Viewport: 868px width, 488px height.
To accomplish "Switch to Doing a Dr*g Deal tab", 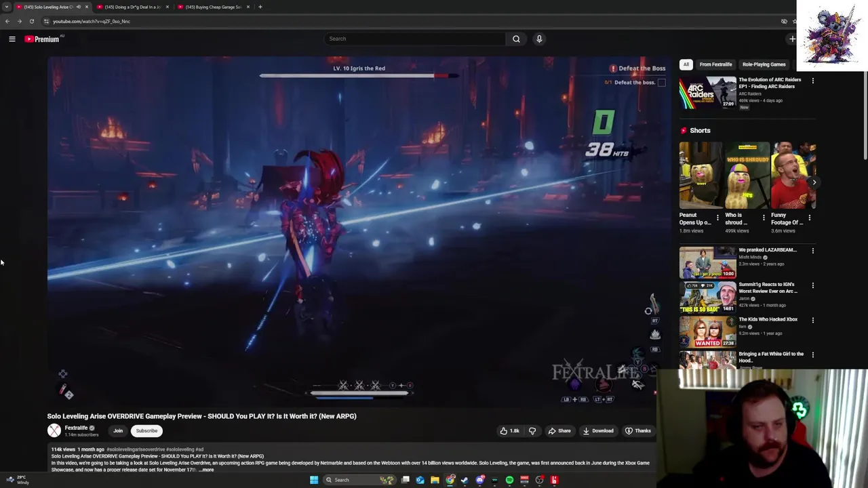I will tap(133, 7).
